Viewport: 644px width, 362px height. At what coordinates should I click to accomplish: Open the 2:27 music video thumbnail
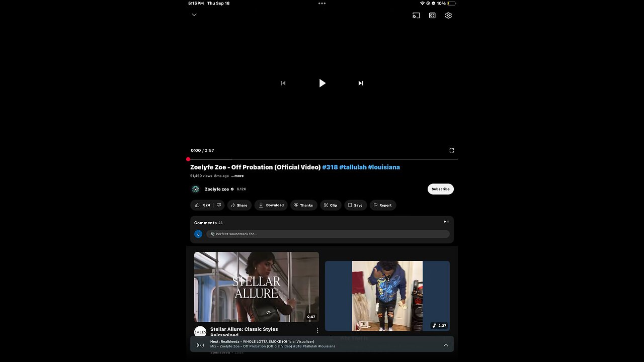pos(387,296)
